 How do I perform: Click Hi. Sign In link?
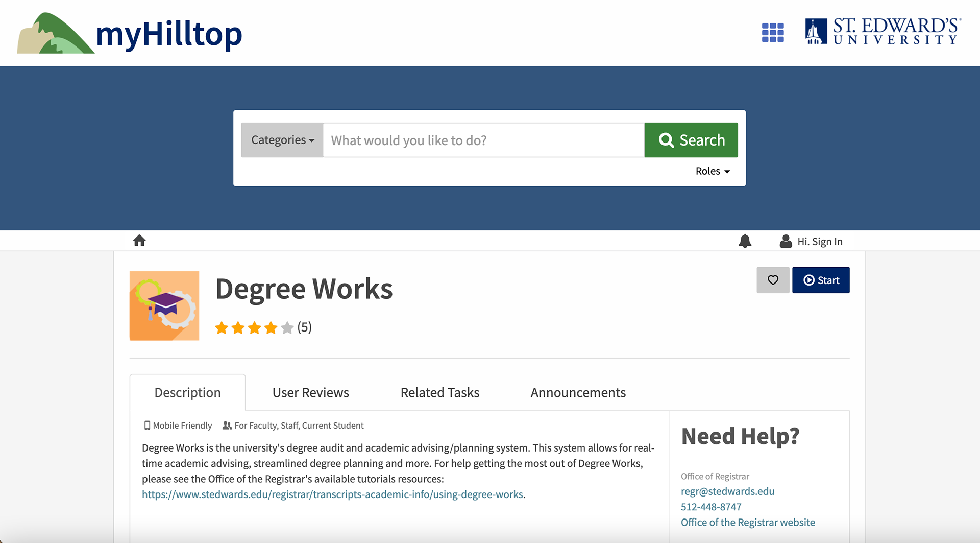[x=820, y=242]
